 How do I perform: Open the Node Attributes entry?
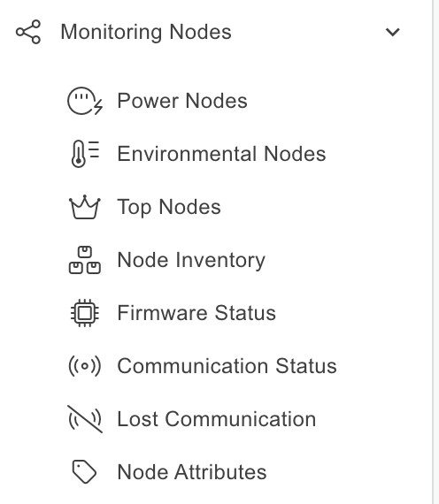coord(192,472)
